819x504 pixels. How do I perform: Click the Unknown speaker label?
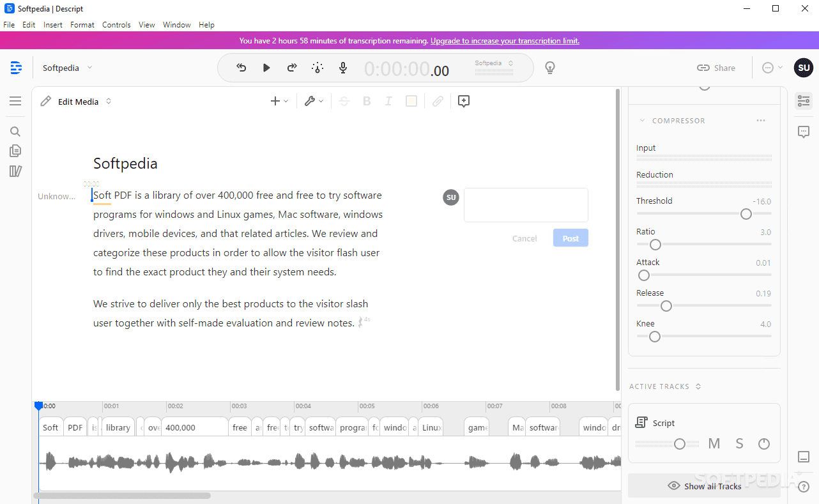pyautogui.click(x=57, y=196)
